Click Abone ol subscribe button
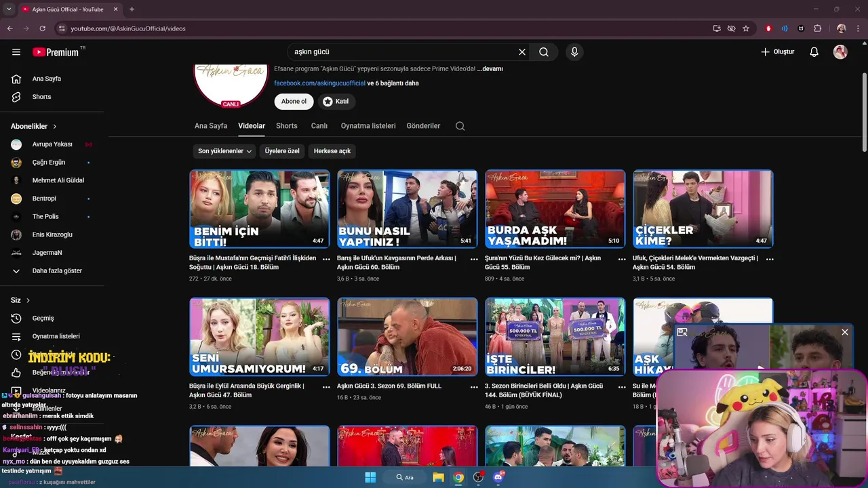 pos(294,101)
